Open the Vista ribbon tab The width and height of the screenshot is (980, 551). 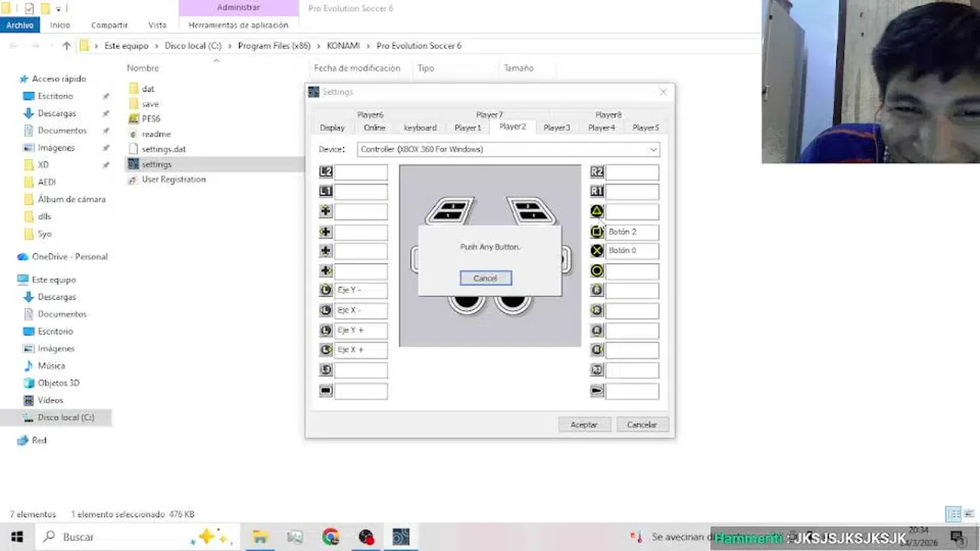click(157, 25)
